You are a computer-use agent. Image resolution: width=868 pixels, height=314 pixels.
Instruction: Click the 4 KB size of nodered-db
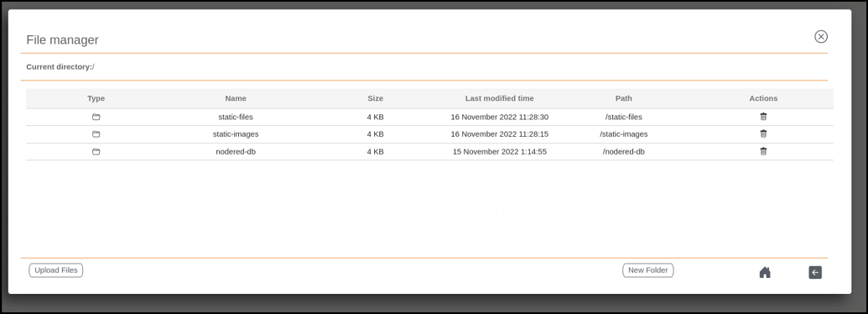pos(376,152)
